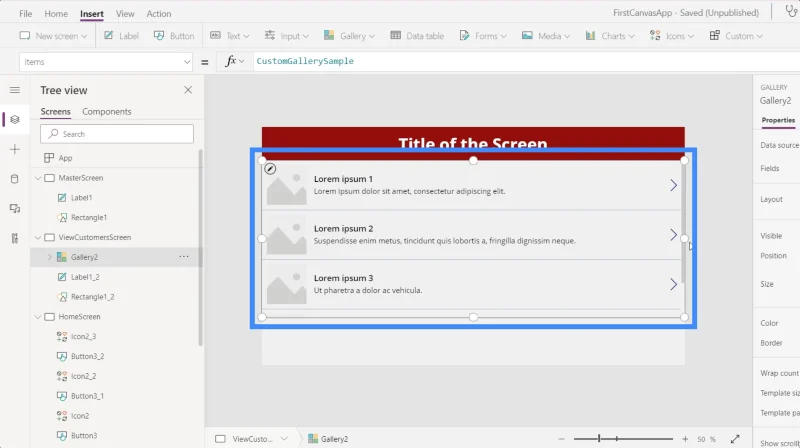Click the fit-to-window expand icon

tap(735, 439)
